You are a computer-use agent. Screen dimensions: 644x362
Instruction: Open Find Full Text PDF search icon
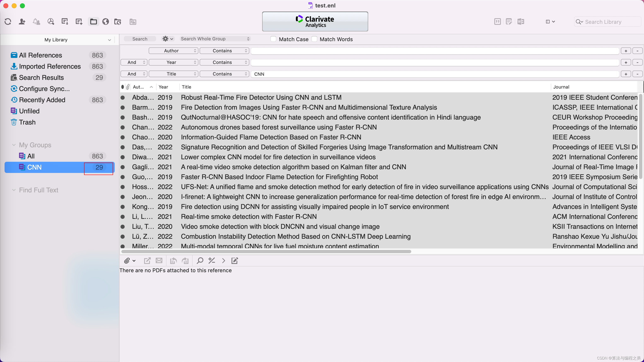pos(51,22)
